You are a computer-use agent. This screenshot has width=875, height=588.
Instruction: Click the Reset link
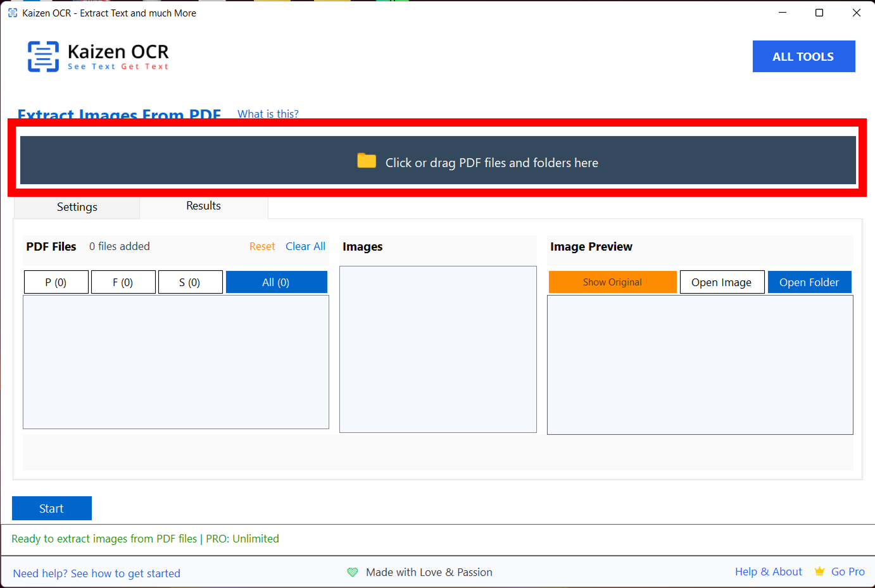tap(262, 246)
